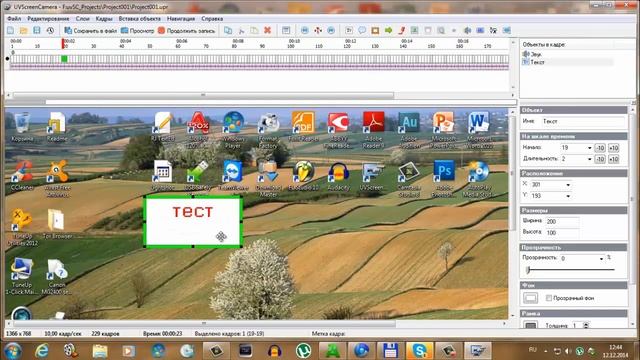Open the Y position dropdown

point(568,196)
